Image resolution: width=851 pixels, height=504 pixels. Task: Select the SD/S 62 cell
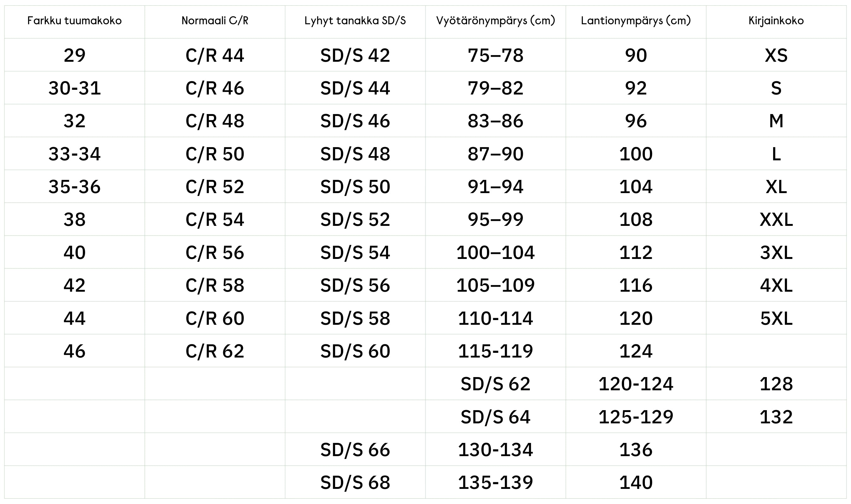point(495,384)
